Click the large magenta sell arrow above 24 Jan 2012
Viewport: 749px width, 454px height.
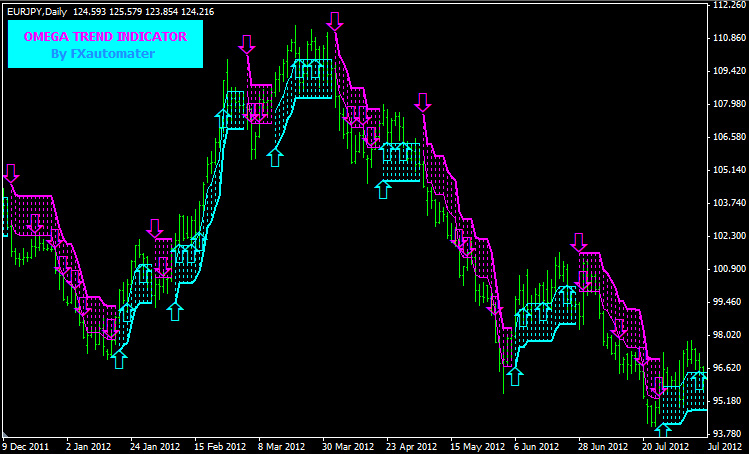155,228
